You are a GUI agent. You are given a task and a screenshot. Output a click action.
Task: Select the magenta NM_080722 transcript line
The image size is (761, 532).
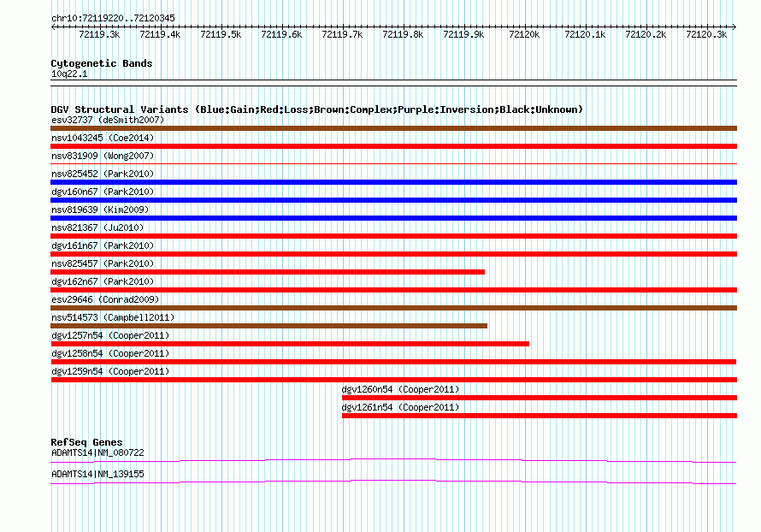(x=393, y=460)
